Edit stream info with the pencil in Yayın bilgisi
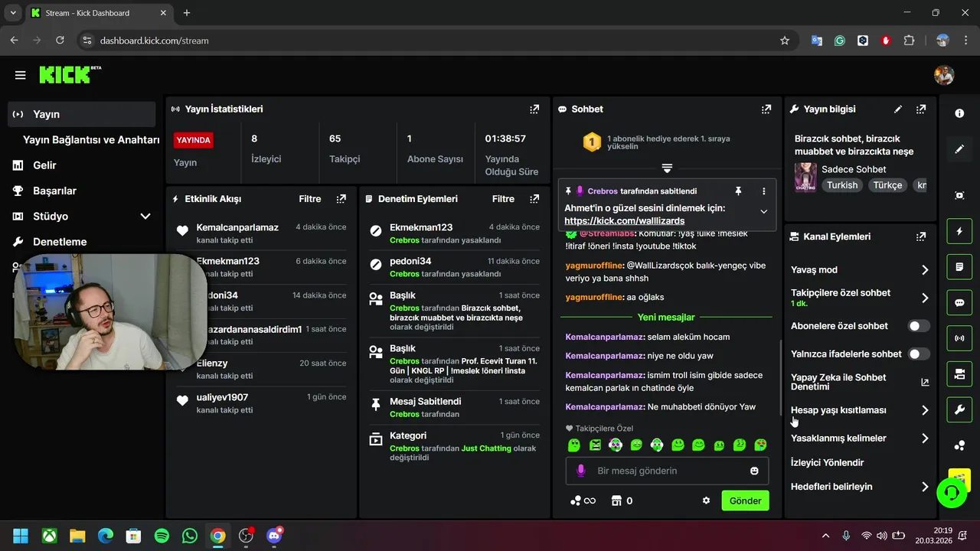The image size is (980, 551). click(x=898, y=109)
